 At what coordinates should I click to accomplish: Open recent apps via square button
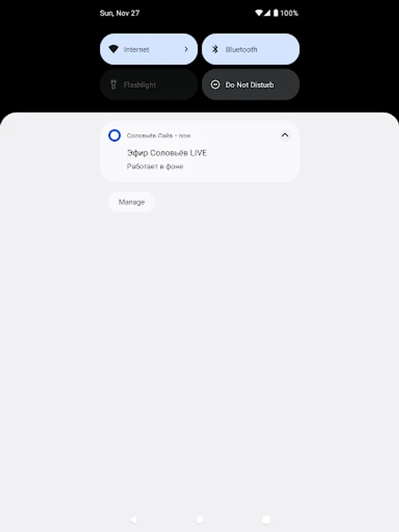tap(267, 520)
